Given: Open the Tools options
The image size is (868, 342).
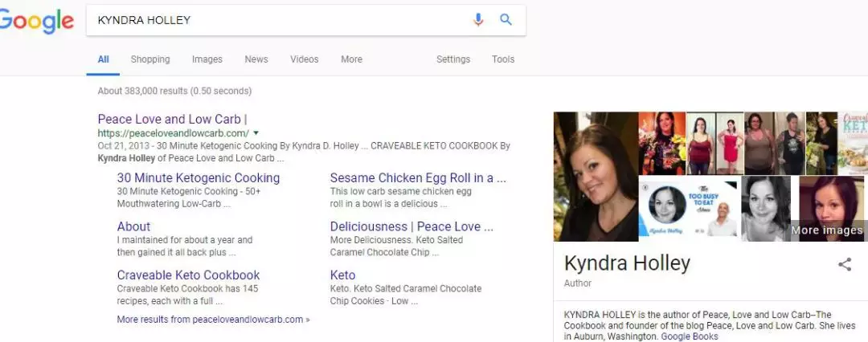Looking at the screenshot, I should [x=503, y=59].
